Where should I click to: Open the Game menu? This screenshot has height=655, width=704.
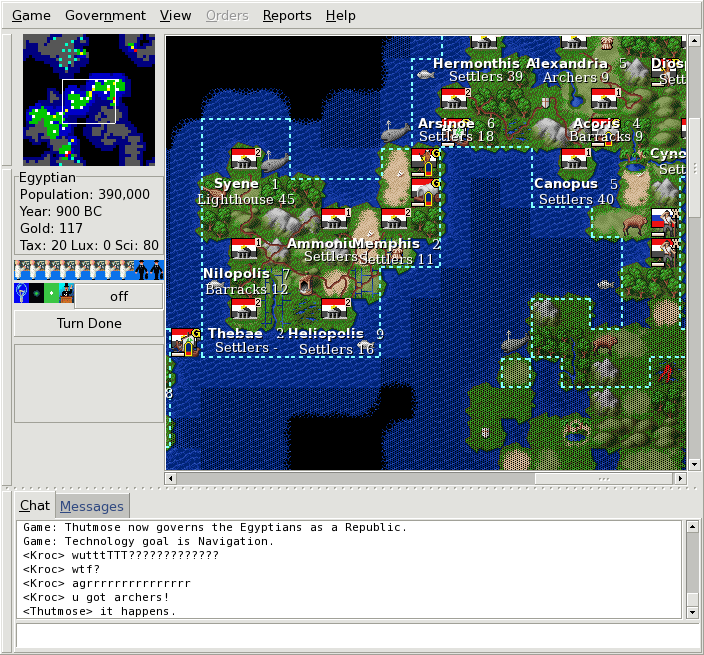(31, 15)
